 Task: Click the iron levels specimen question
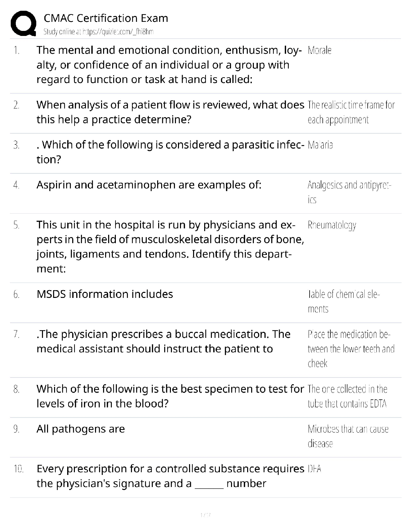point(170,396)
